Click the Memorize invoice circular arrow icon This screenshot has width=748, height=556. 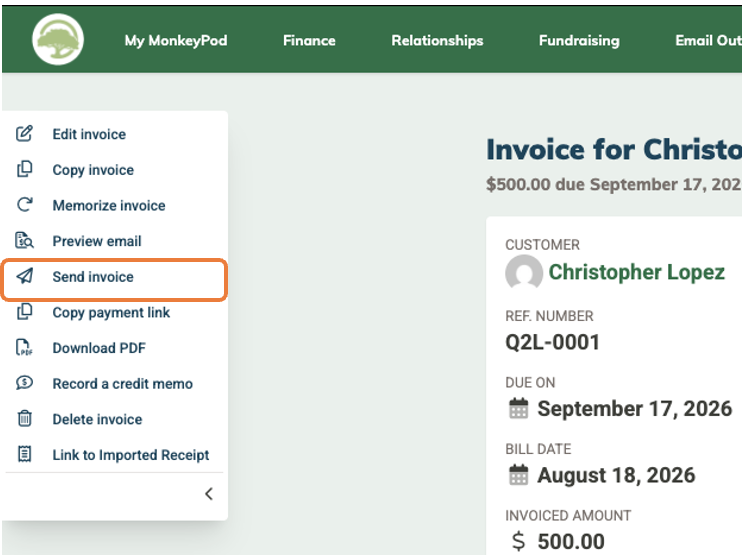coord(24,205)
